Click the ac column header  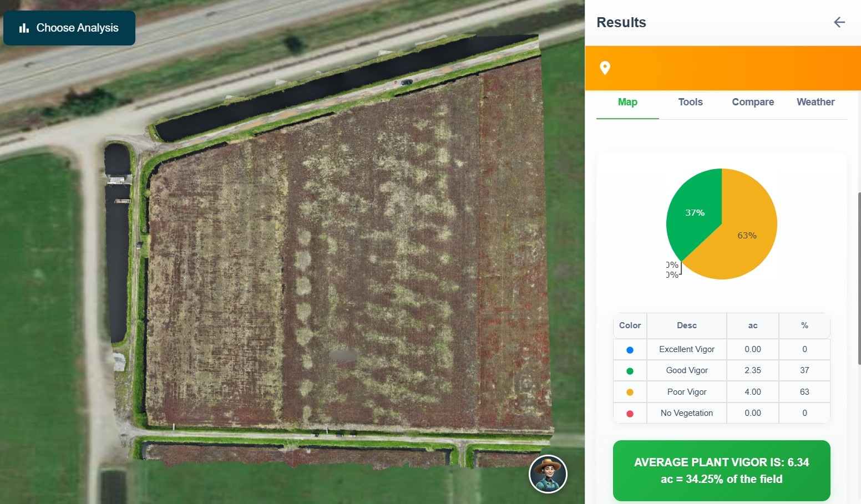pyautogui.click(x=752, y=325)
